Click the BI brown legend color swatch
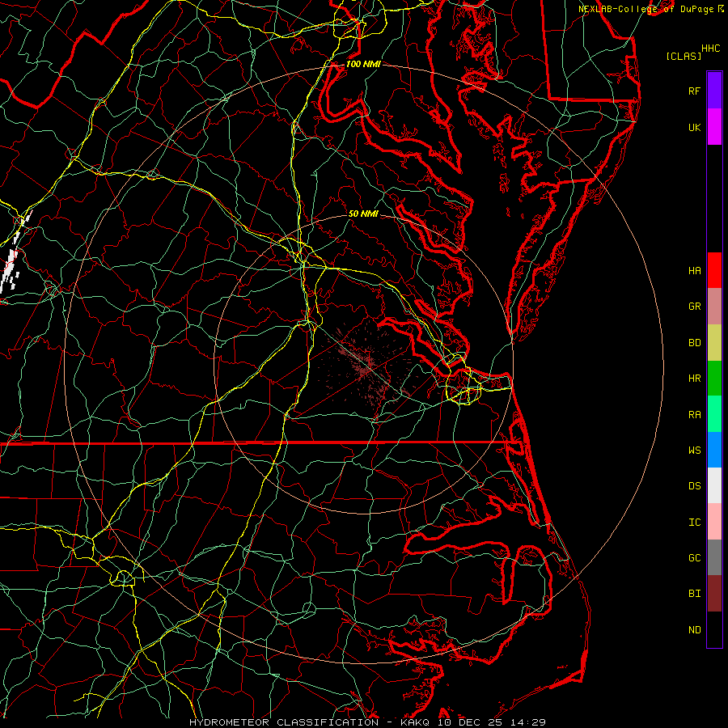This screenshot has width=728, height=728. [x=714, y=594]
